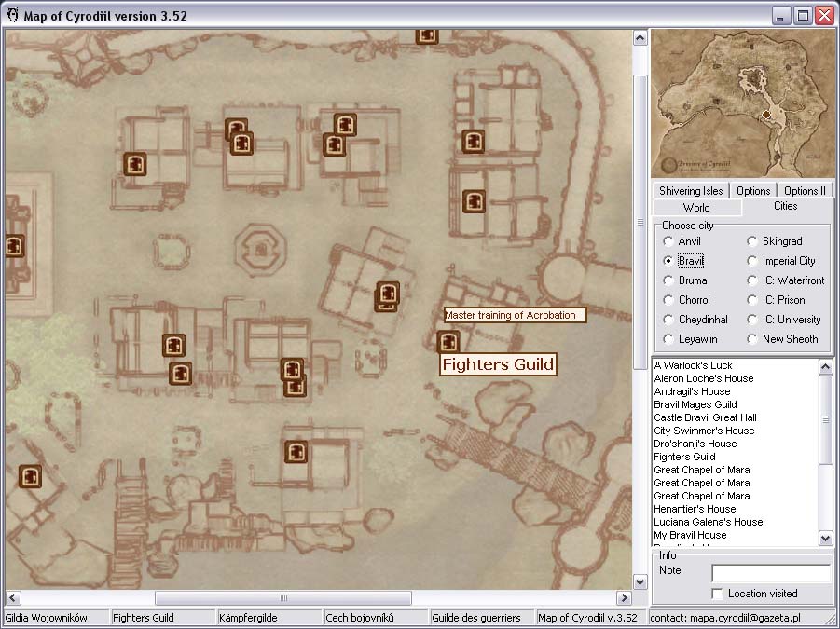Choose Chorrol in the city list
Screen dimensions: 840x629
pos(668,300)
